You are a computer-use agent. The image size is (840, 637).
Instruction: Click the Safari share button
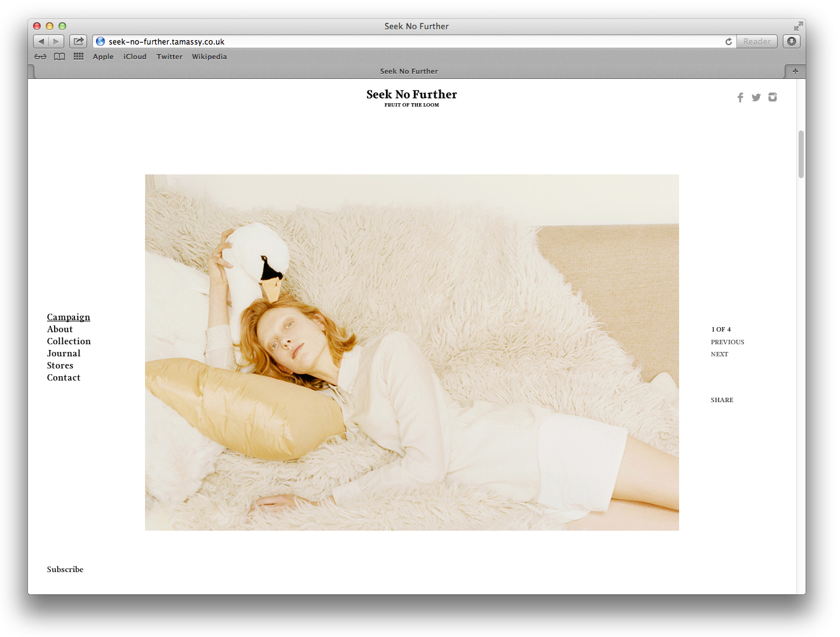coord(78,41)
